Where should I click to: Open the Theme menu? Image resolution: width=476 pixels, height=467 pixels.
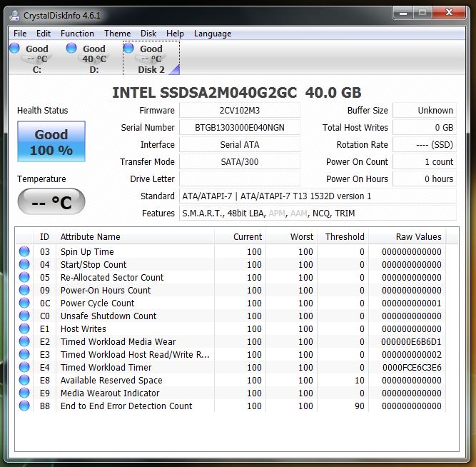118,34
